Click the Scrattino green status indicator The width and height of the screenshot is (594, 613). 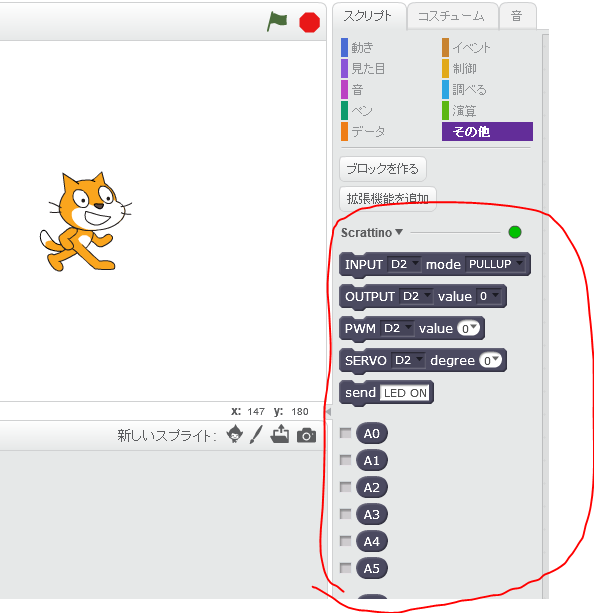515,232
